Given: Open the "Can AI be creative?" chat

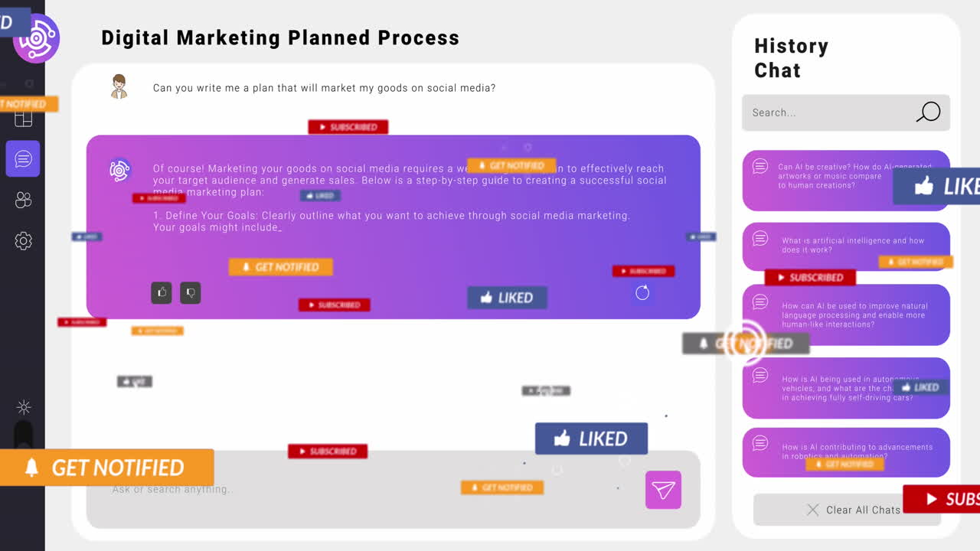Looking at the screenshot, I should 831,181.
